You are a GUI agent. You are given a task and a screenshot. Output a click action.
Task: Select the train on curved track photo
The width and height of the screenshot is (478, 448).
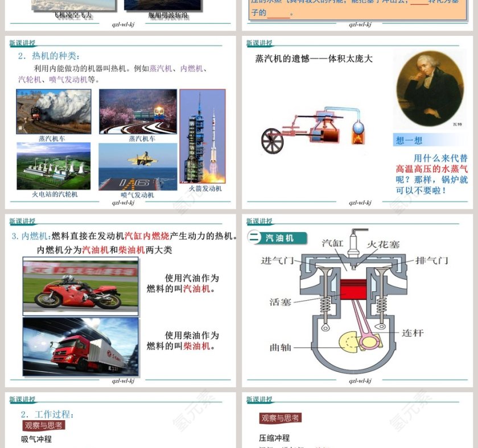138,111
